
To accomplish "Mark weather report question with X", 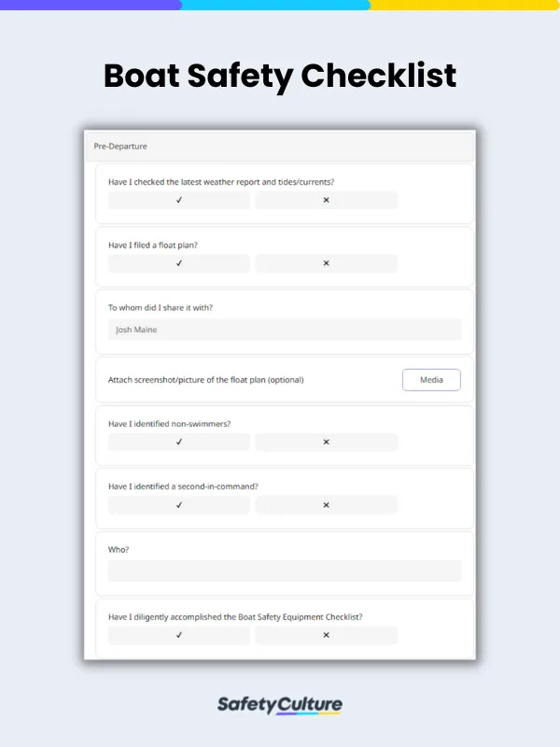I will (x=326, y=200).
